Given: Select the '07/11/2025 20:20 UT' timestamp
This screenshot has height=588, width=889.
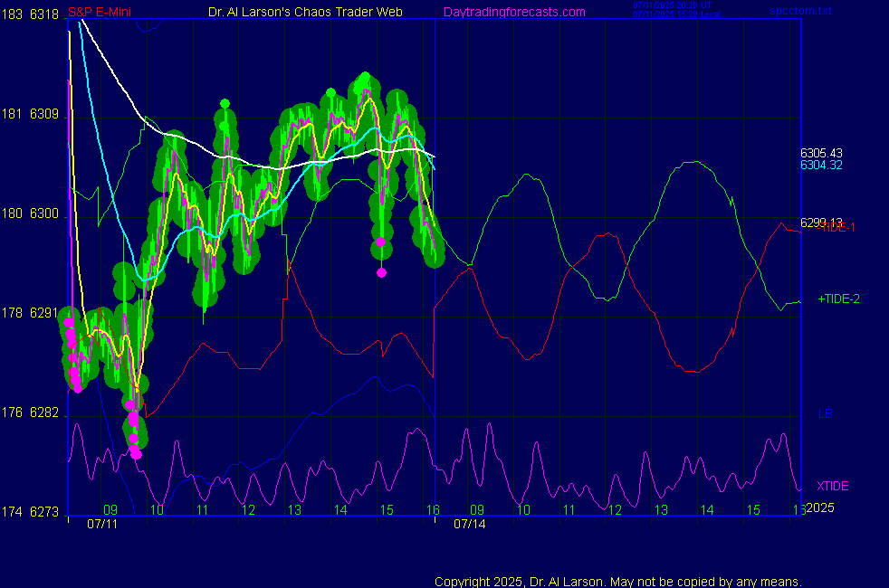Looking at the screenshot, I should tap(673, 5).
